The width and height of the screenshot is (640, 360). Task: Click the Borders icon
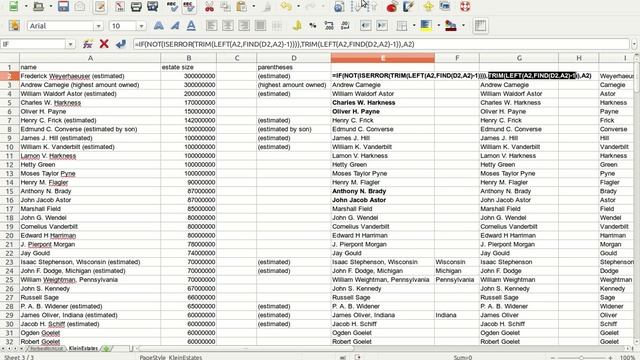(x=402, y=26)
